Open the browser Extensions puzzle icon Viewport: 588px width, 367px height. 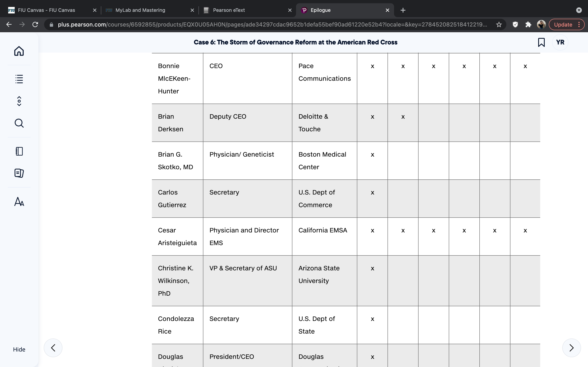point(528,24)
